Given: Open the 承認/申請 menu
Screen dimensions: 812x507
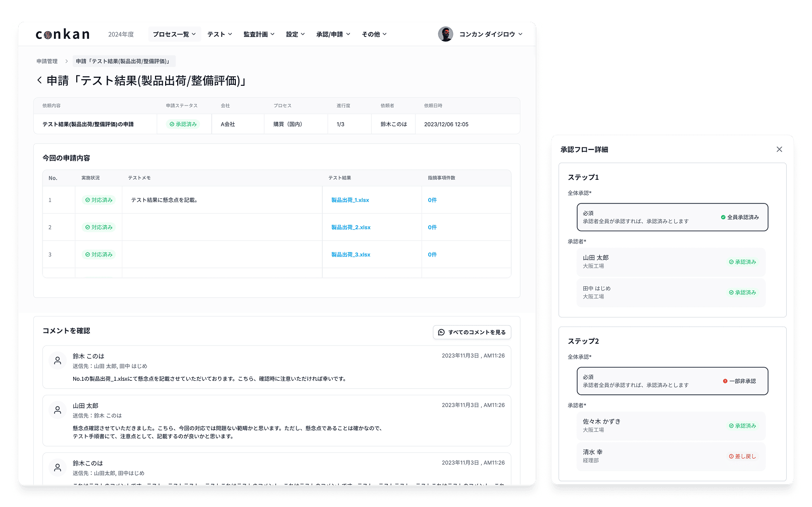Looking at the screenshot, I should point(333,34).
